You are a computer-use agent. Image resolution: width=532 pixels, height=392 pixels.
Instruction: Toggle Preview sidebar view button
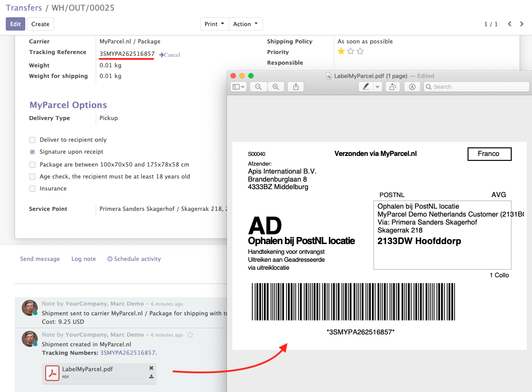point(236,87)
